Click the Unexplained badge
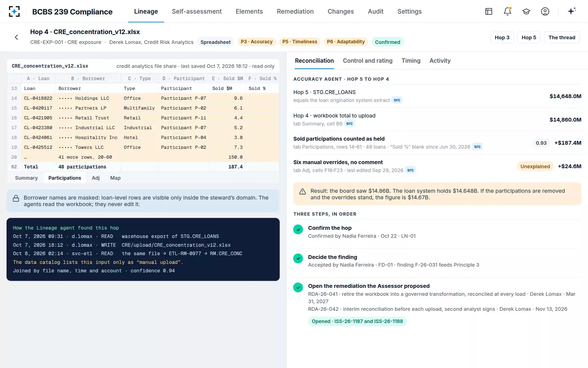Image resolution: width=588 pixels, height=368 pixels. tap(535, 166)
